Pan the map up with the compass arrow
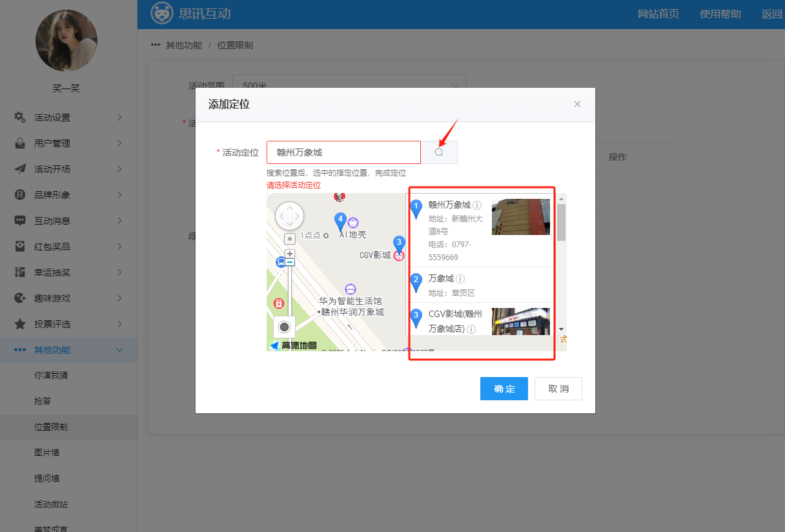Viewport: 785px width, 532px height. click(x=289, y=208)
